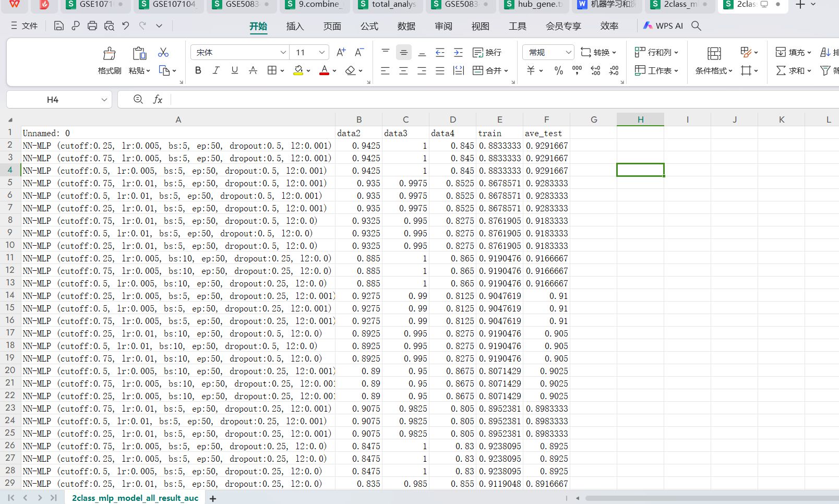Go to the next sheet arrow
This screenshot has width=839, height=504.
point(40,498)
